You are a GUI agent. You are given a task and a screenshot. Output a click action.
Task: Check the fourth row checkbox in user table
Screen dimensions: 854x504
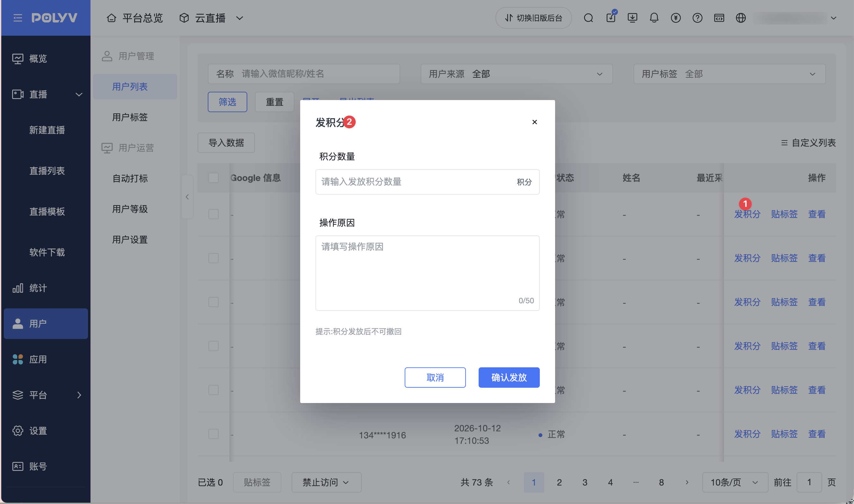[213, 346]
